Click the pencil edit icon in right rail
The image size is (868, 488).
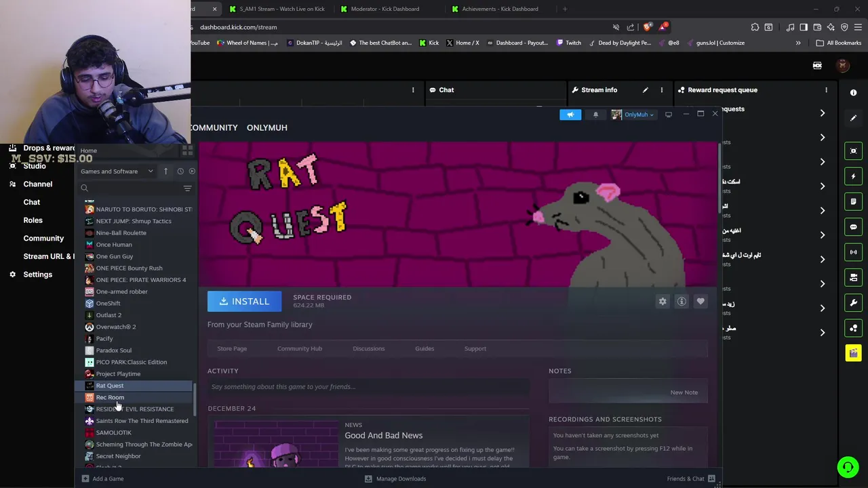coord(854,118)
